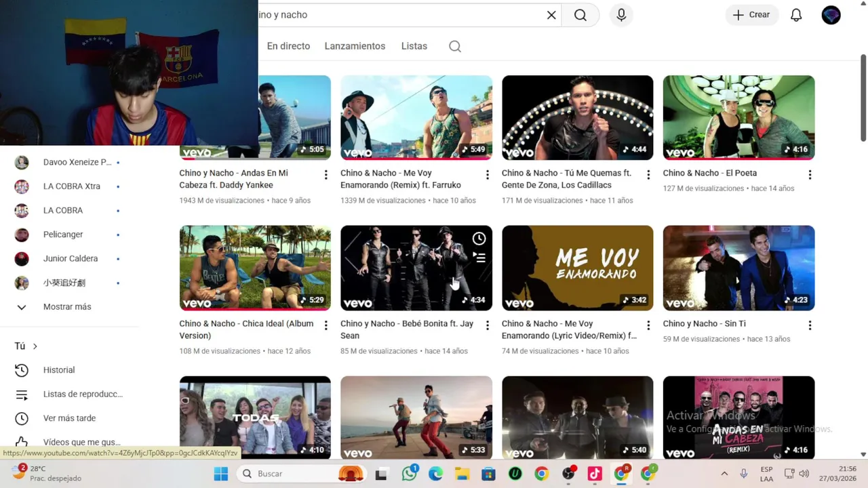Open the 'Andas En Mi Cabeza (Remix)' thumbnail
868x488 pixels.
(739, 418)
